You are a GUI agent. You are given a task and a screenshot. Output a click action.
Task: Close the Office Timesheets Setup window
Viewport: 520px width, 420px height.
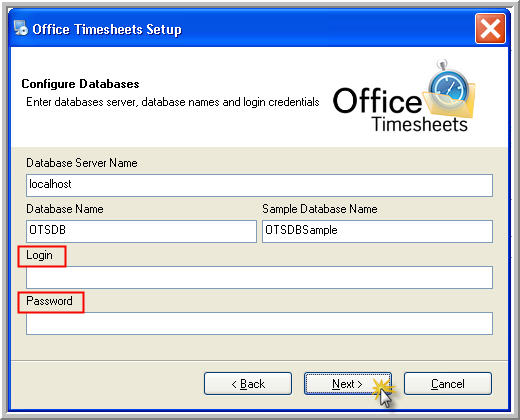coord(490,28)
